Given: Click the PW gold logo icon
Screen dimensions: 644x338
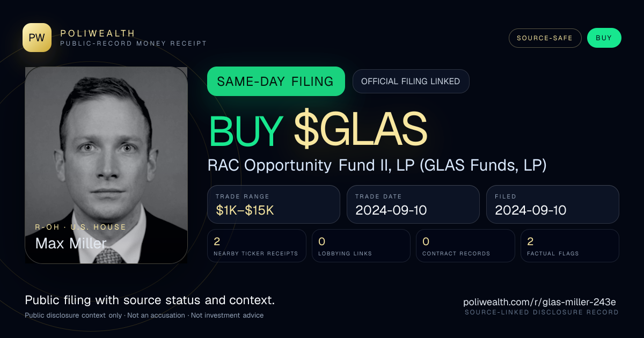Looking at the screenshot, I should click(x=37, y=38).
